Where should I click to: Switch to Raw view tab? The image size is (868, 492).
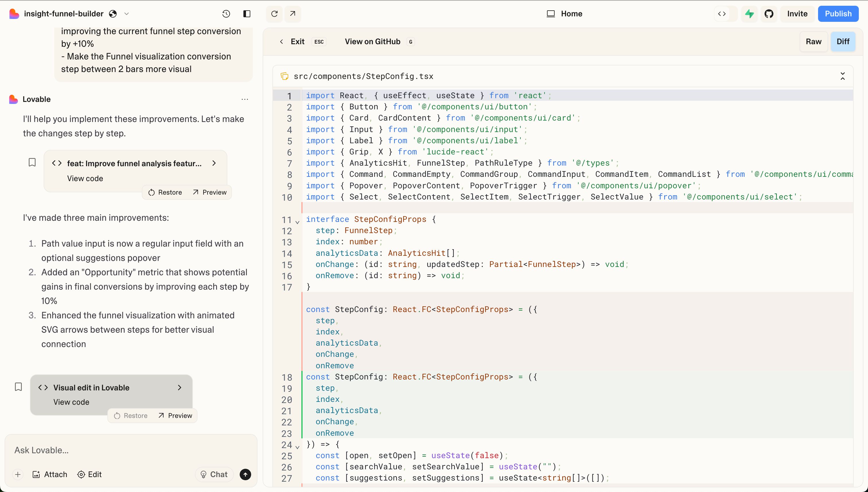click(813, 42)
